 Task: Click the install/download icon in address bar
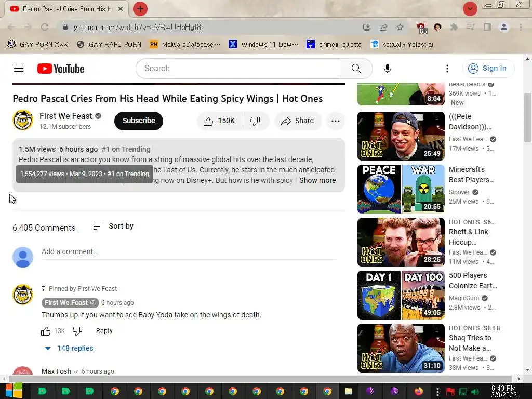pos(366,27)
